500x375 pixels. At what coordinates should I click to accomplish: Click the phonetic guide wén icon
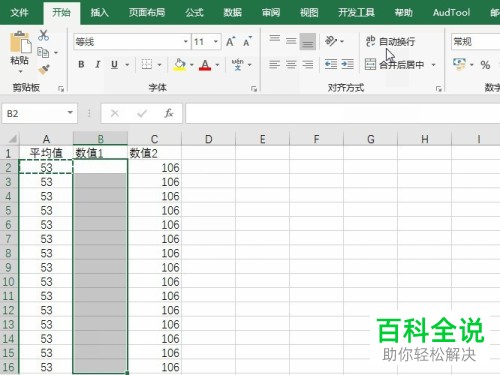click(237, 64)
